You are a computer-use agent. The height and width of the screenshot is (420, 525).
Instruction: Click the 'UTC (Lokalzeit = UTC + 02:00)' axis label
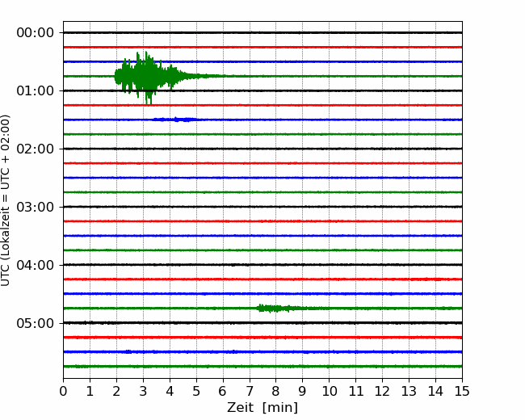coord(6,200)
